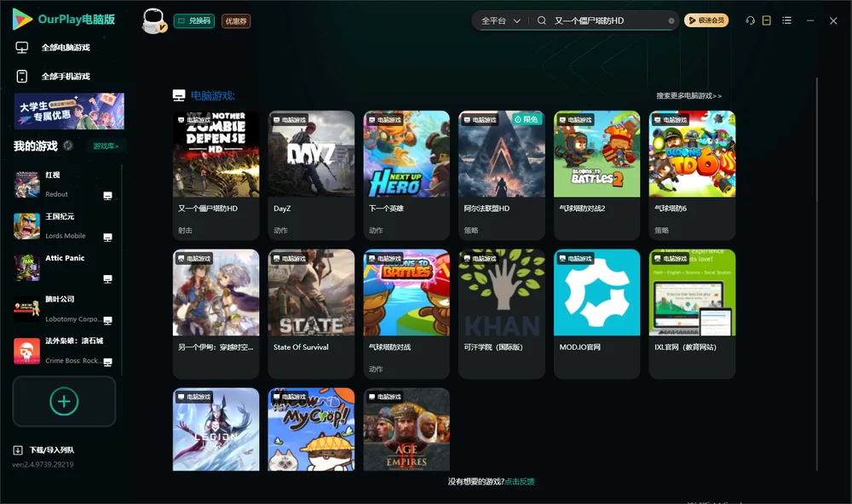Viewport: 852px width, 504px height.
Task: Open the 兑换码 redeem code button
Action: pos(194,20)
